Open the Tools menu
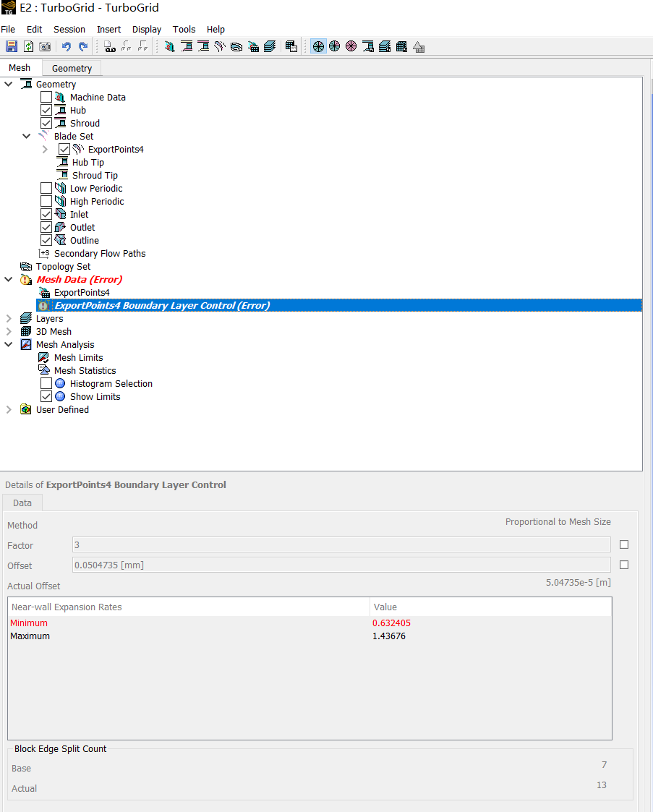Screen dimensions: 653x812 click(184, 30)
